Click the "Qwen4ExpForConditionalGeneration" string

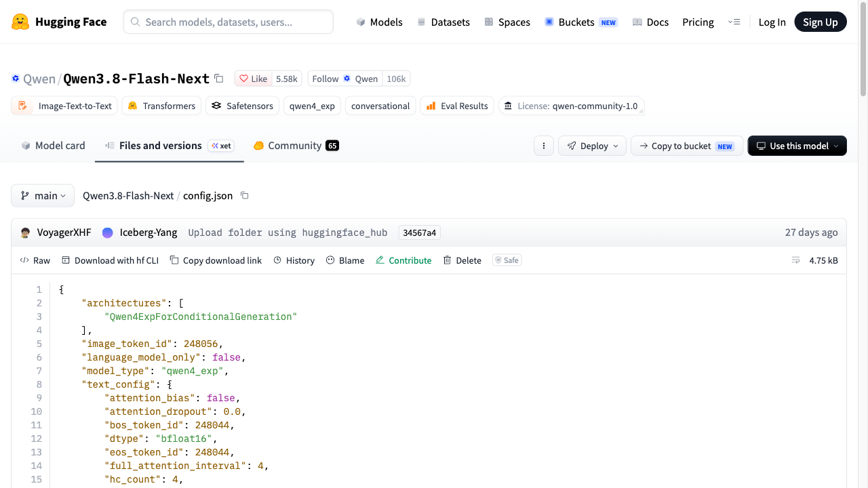click(201, 317)
